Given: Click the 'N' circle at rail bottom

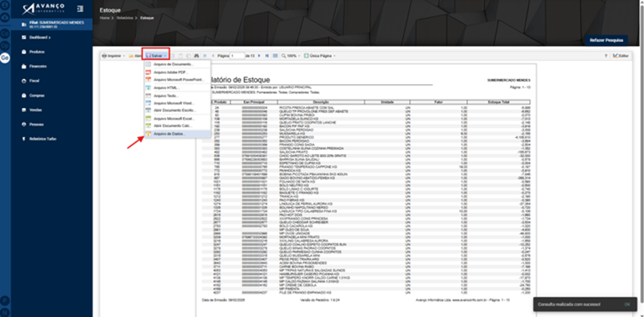Looking at the screenshot, I should (x=5, y=312).
